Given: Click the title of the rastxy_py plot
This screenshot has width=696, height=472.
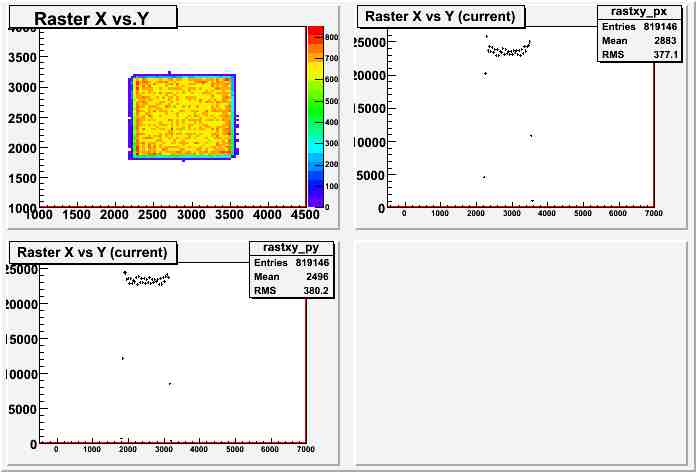Looking at the screenshot, I should click(x=92, y=253).
